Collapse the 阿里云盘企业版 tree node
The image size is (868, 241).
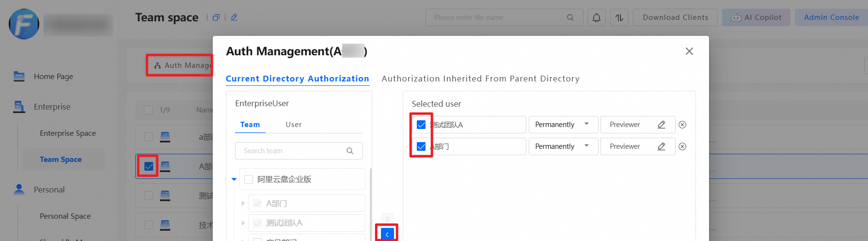(x=234, y=179)
